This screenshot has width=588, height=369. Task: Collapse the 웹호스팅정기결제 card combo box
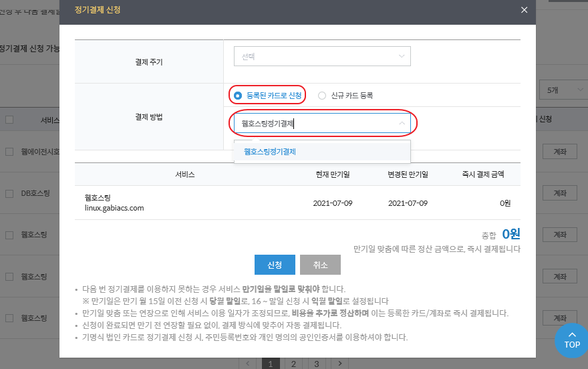click(402, 123)
